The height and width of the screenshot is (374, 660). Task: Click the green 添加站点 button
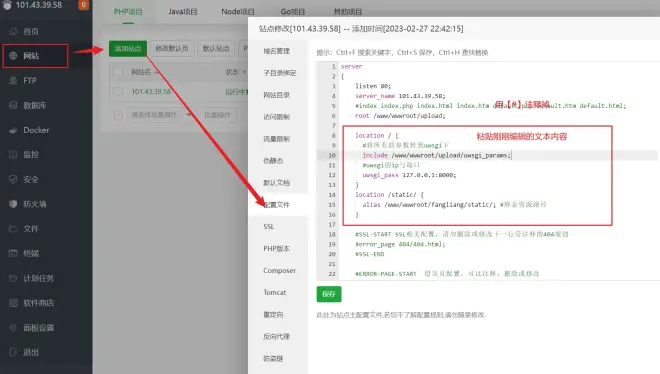128,48
